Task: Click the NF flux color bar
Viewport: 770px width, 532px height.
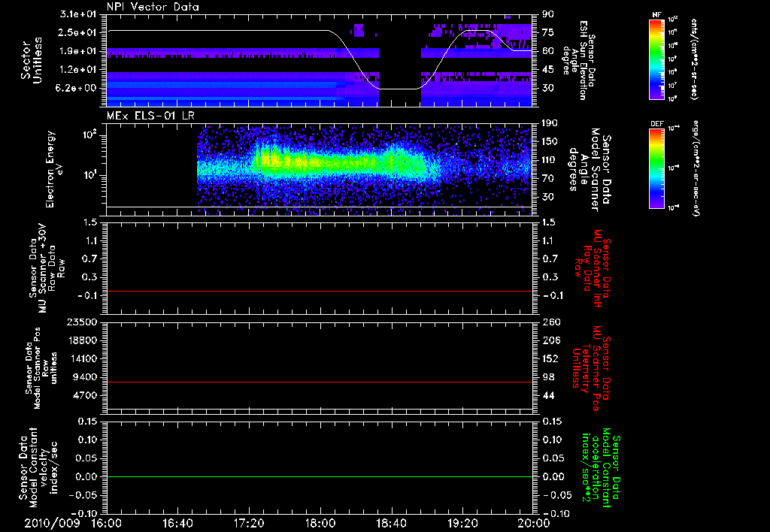Action: (656, 59)
